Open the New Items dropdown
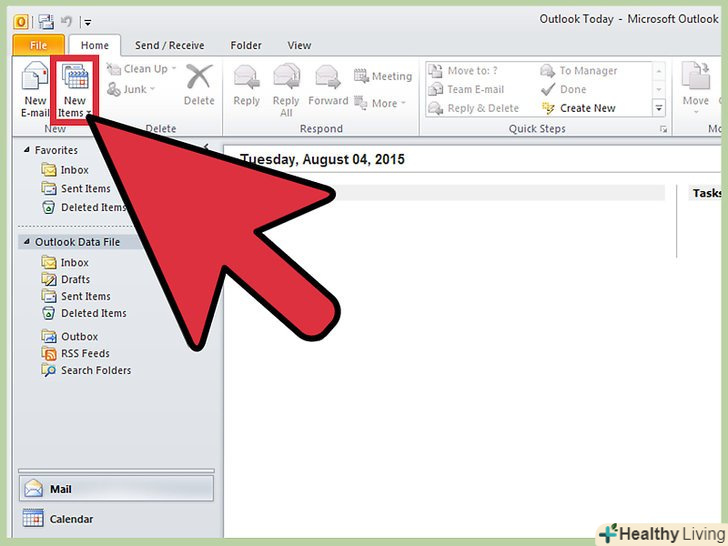Image resolution: width=728 pixels, height=546 pixels. click(74, 92)
